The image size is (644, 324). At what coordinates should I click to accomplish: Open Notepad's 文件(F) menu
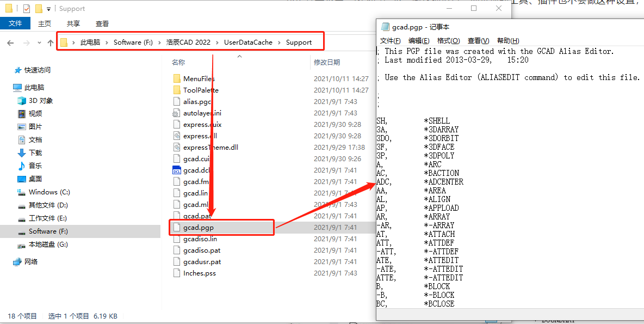tap(391, 40)
